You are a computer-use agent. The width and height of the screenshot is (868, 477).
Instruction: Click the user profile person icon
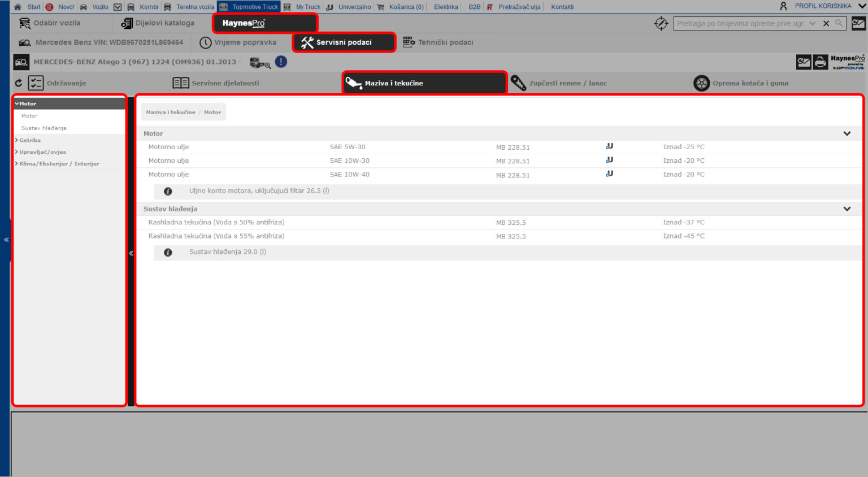coord(783,6)
